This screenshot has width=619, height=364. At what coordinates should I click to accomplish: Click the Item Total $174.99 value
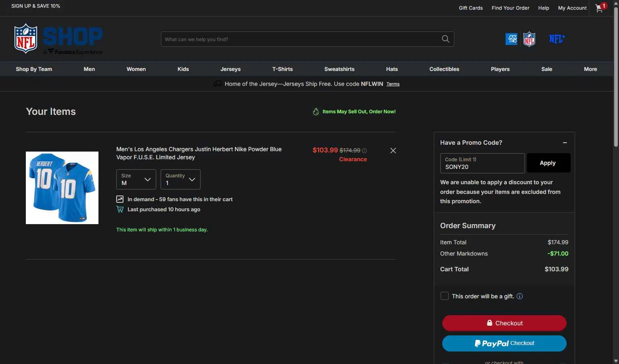pos(558,242)
